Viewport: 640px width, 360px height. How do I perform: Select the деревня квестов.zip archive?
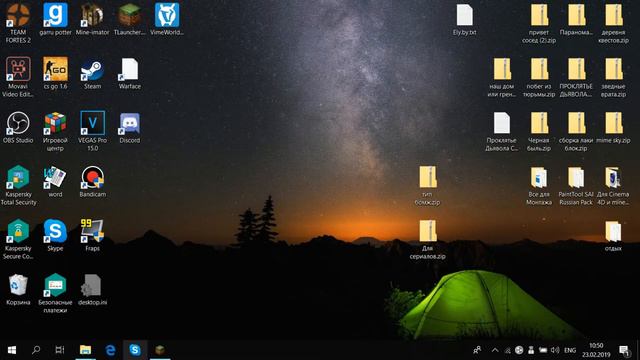click(x=613, y=16)
